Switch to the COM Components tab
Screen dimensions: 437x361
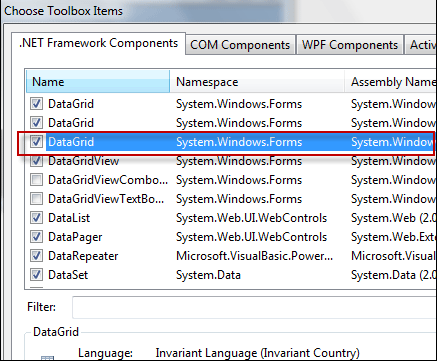pos(240,45)
